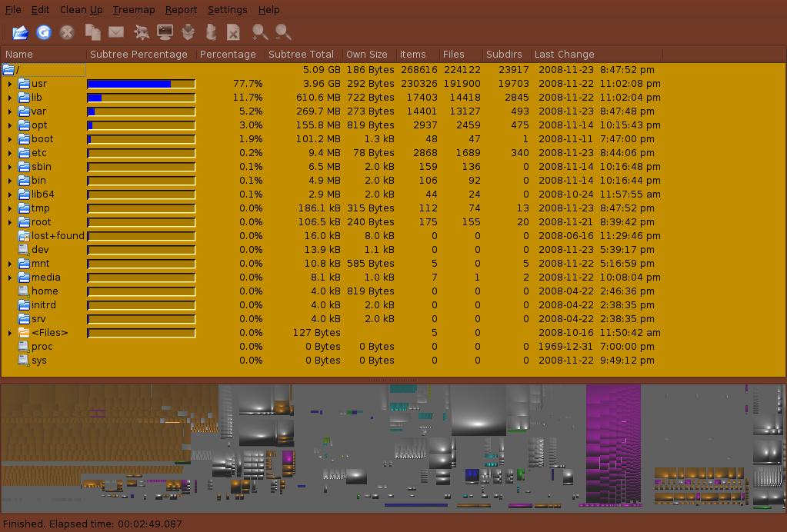Select the lib subtree percentage bar
The image size is (787, 532).
click(x=141, y=98)
